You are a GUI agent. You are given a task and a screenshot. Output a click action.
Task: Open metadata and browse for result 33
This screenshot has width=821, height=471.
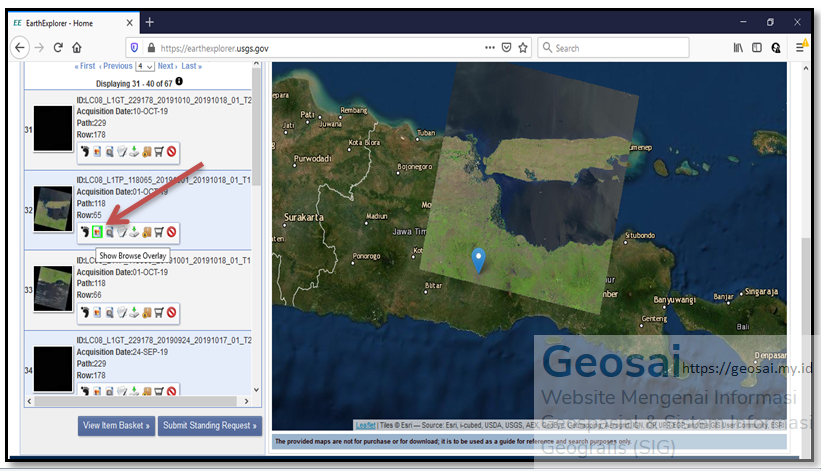click(x=122, y=312)
